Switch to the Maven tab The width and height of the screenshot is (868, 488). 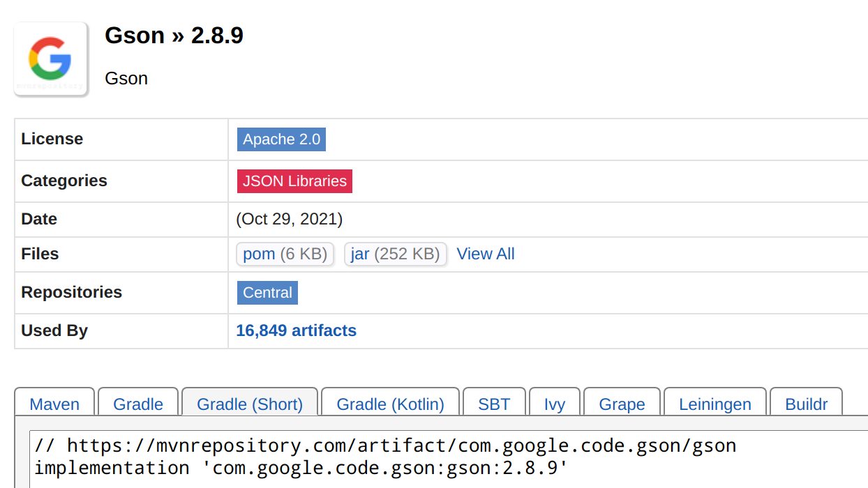point(54,404)
